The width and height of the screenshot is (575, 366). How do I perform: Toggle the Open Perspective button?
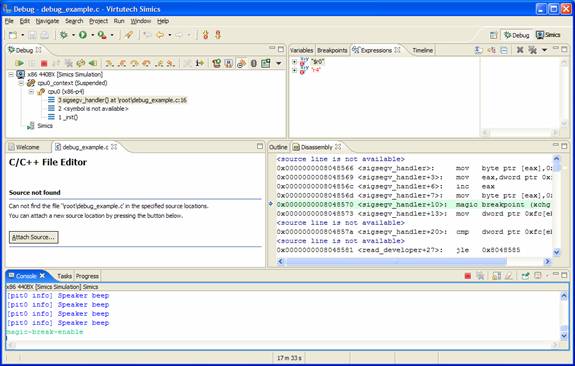(x=493, y=35)
